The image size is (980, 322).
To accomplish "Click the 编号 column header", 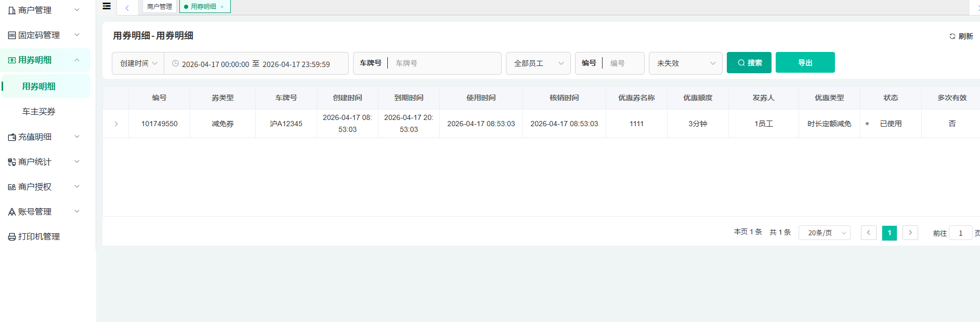I will pos(159,98).
